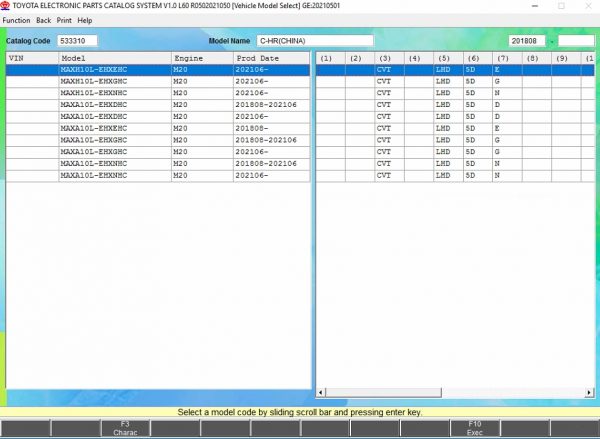
Task: Select MAXA10L-EHXDHC with date 202106-
Action: tap(158, 117)
